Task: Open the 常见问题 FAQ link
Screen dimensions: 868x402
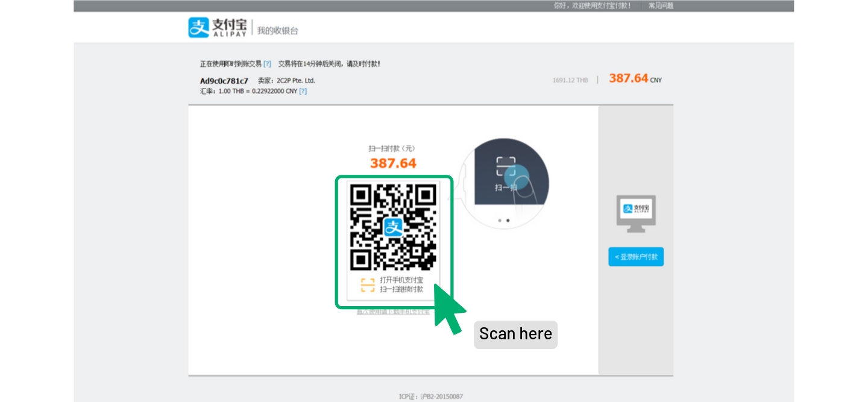Action: pos(661,5)
